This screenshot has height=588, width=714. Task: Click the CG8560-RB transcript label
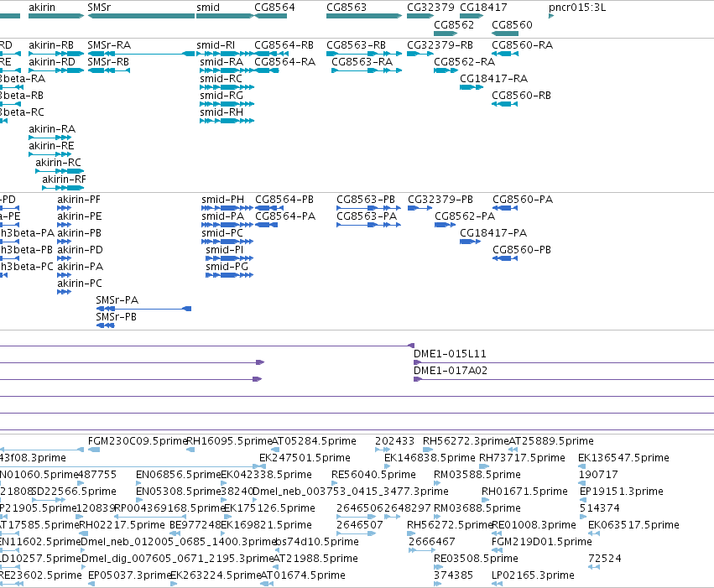(521, 96)
